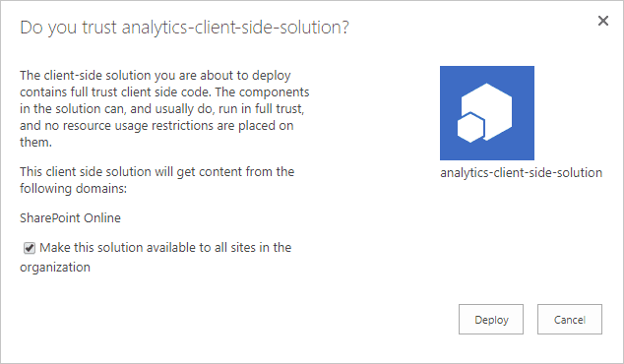Screen dimensions: 624x364
Task: Close the trust dialog with the X icon
Action: [x=603, y=21]
